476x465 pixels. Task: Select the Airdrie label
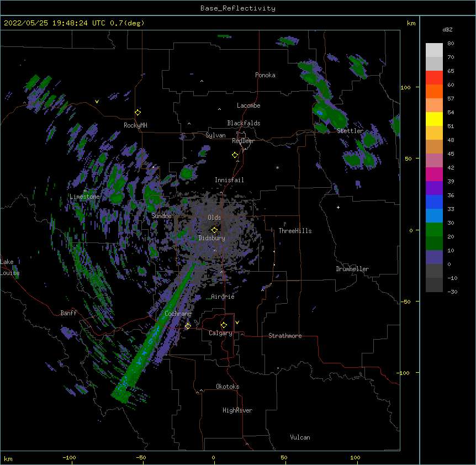click(223, 297)
